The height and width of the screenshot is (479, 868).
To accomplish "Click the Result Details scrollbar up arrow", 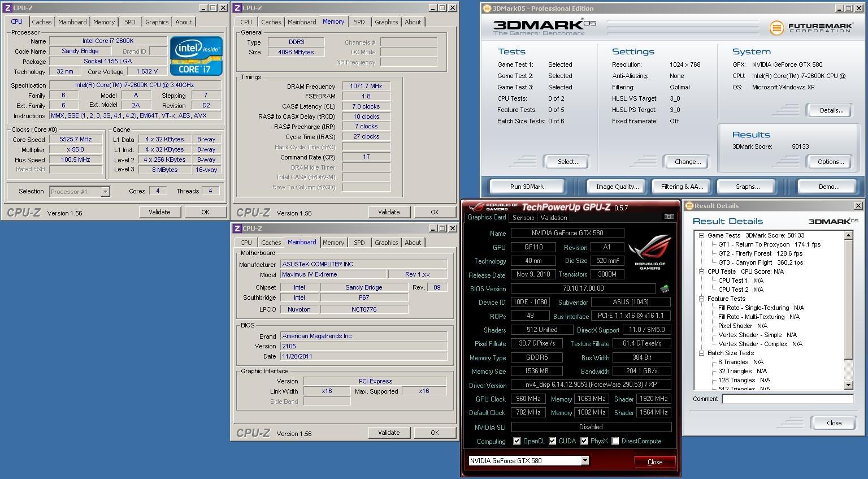I will tap(848, 235).
